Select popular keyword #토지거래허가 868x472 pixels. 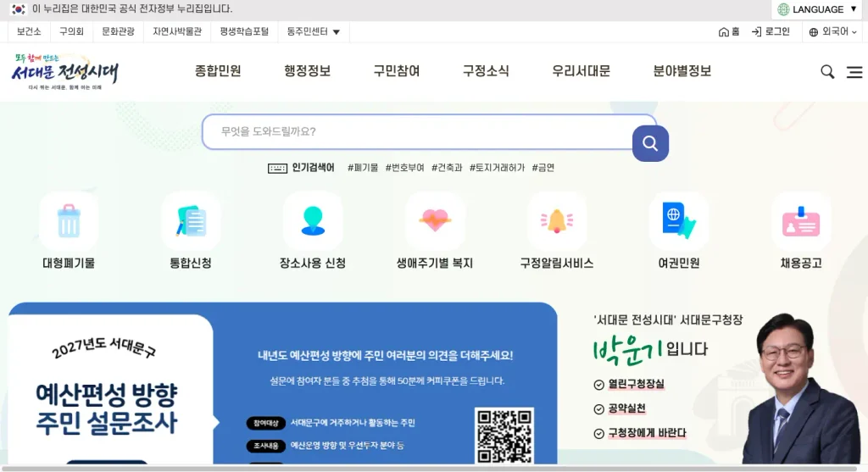click(x=497, y=168)
